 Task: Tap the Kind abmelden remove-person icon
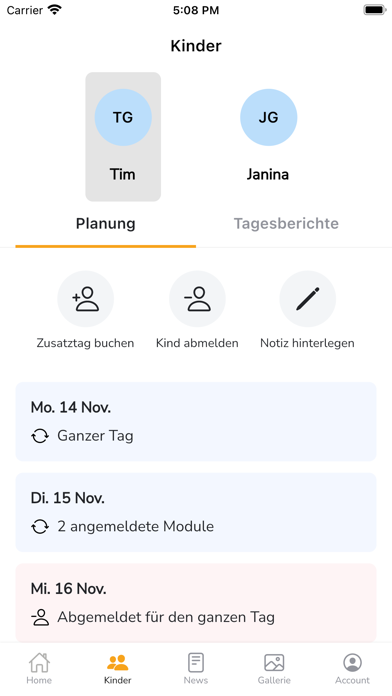click(x=197, y=299)
